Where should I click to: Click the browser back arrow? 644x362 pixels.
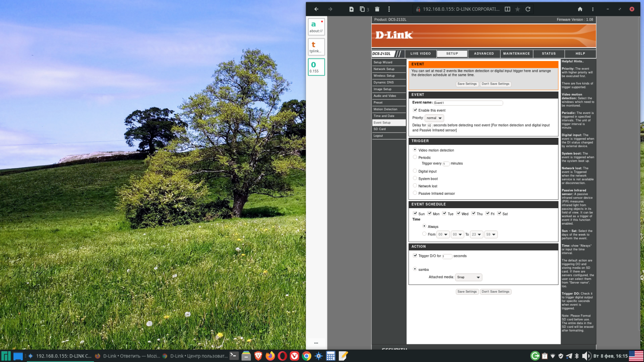click(x=316, y=9)
